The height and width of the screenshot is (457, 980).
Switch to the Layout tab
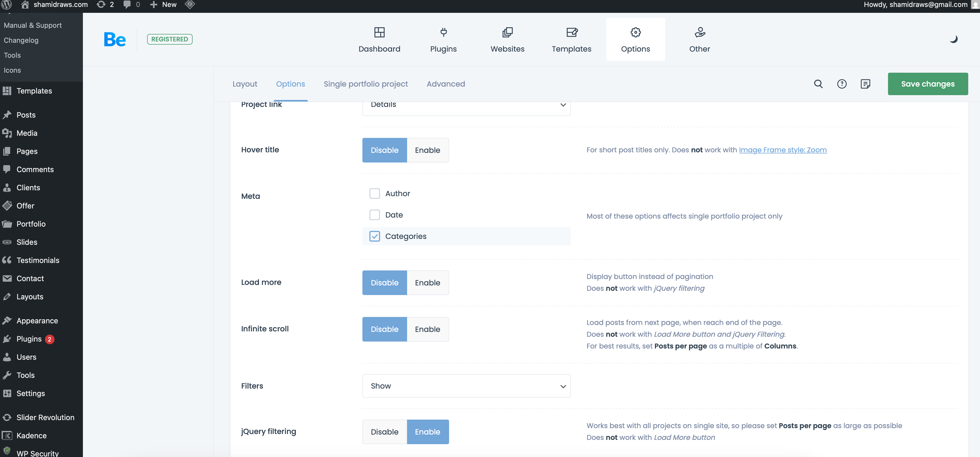point(245,84)
